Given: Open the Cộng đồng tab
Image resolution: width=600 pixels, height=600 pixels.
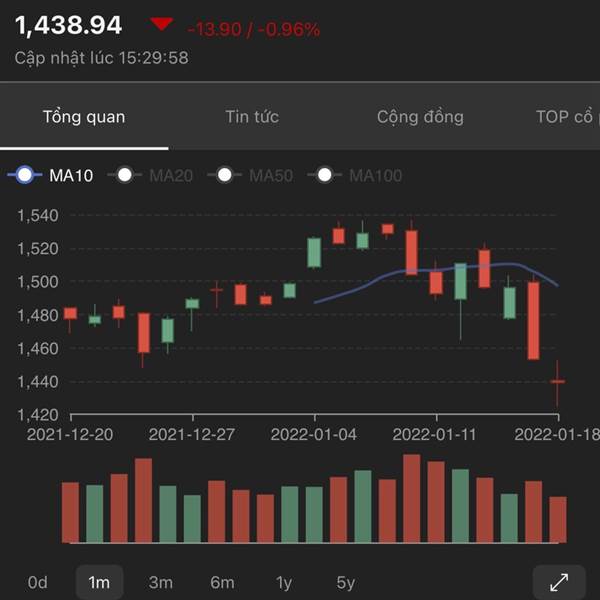Looking at the screenshot, I should pyautogui.click(x=420, y=117).
